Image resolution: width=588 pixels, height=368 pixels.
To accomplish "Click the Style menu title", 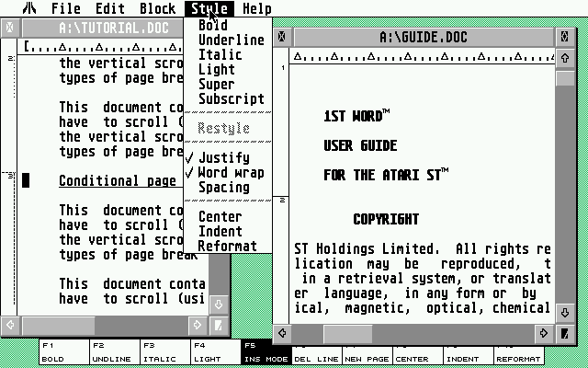I will tap(209, 8).
